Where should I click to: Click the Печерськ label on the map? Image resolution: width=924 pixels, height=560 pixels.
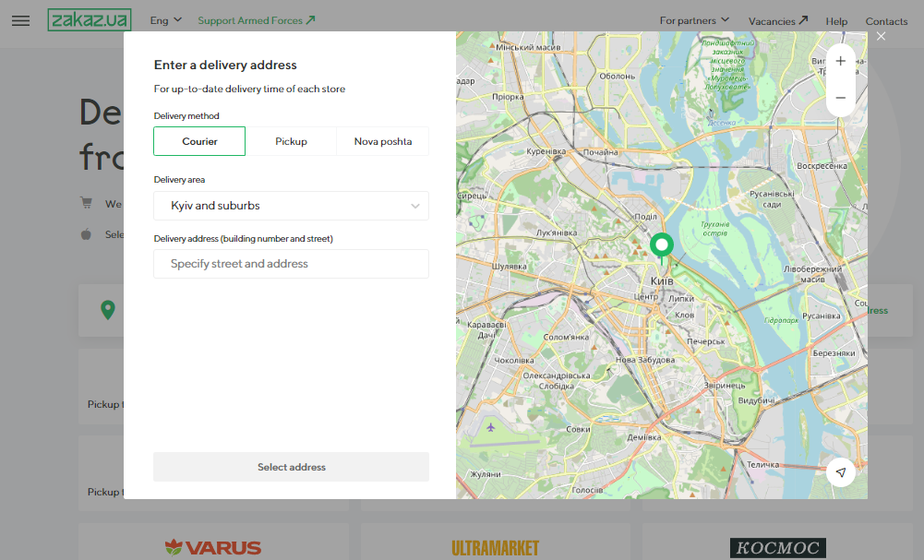(705, 341)
